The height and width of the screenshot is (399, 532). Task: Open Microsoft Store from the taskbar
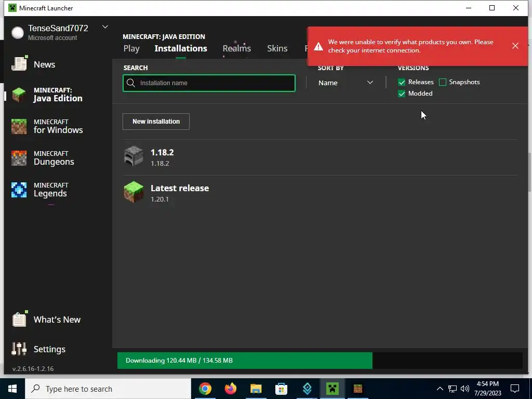[281, 389]
